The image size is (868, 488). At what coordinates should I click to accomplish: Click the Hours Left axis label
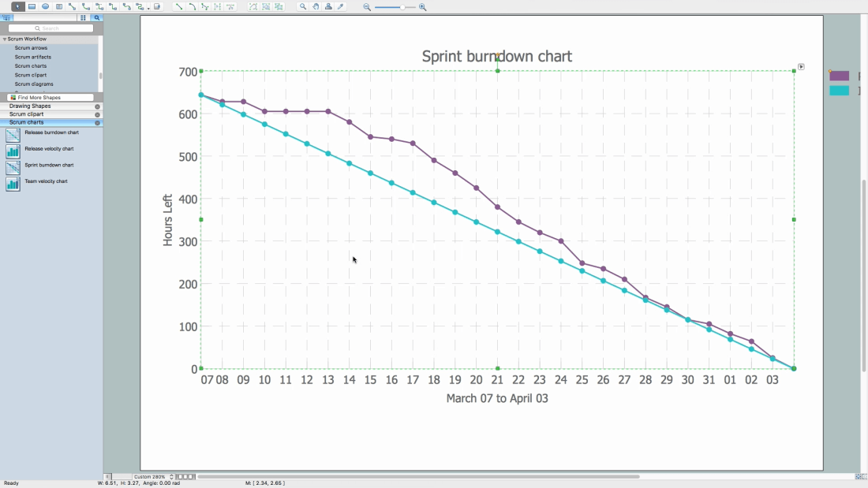(168, 220)
